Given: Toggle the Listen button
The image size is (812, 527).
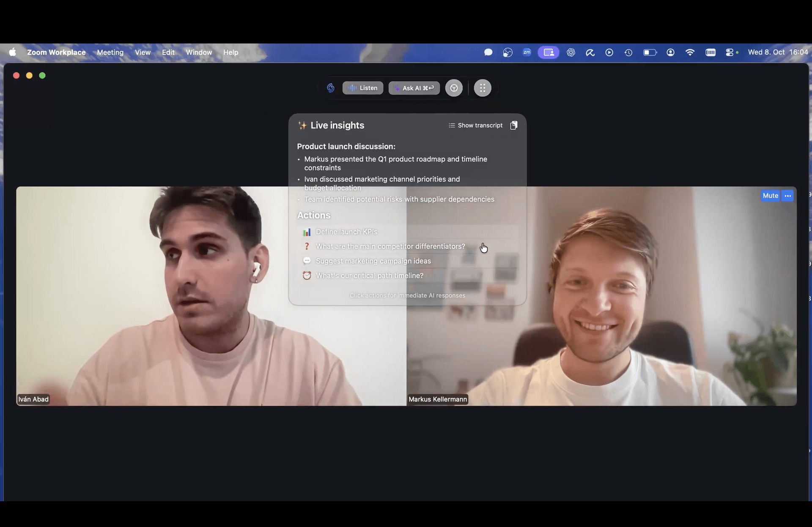Looking at the screenshot, I should coord(363,88).
